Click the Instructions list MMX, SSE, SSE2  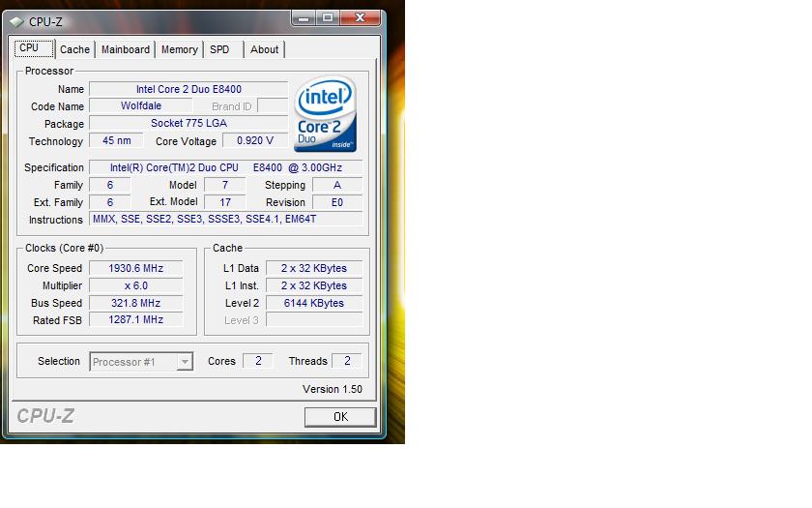(226, 220)
